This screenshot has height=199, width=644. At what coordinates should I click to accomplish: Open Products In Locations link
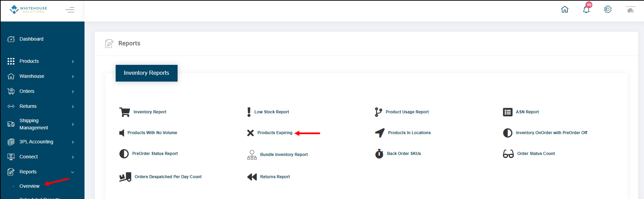(x=409, y=133)
